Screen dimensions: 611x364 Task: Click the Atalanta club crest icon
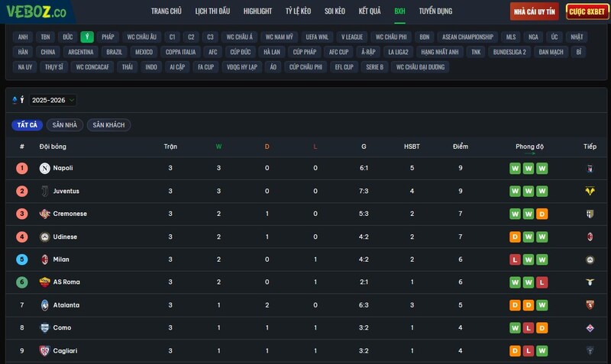(x=45, y=304)
